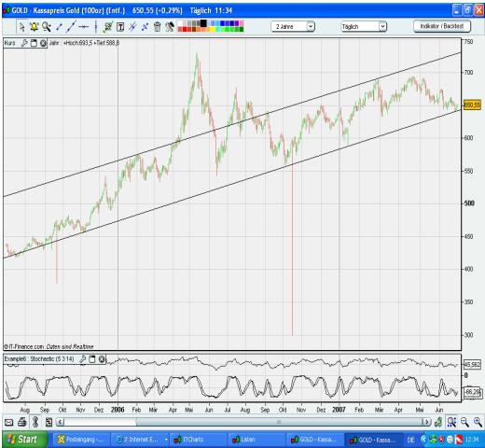Maximize the Stochastic indicator panel
Image resolution: width=485 pixels, height=448 pixels.
(92, 359)
